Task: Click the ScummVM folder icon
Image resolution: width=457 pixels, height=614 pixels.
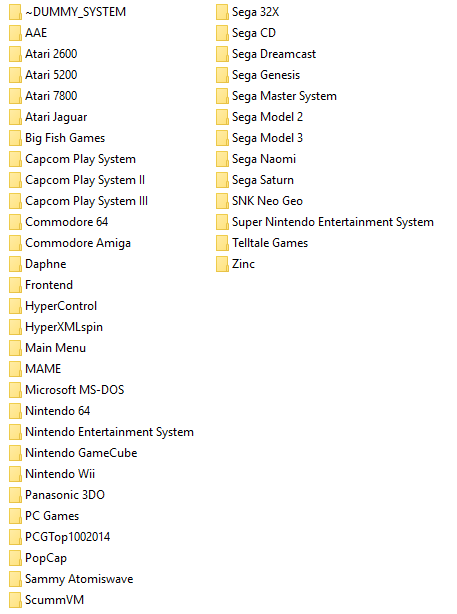Action: click(x=15, y=600)
